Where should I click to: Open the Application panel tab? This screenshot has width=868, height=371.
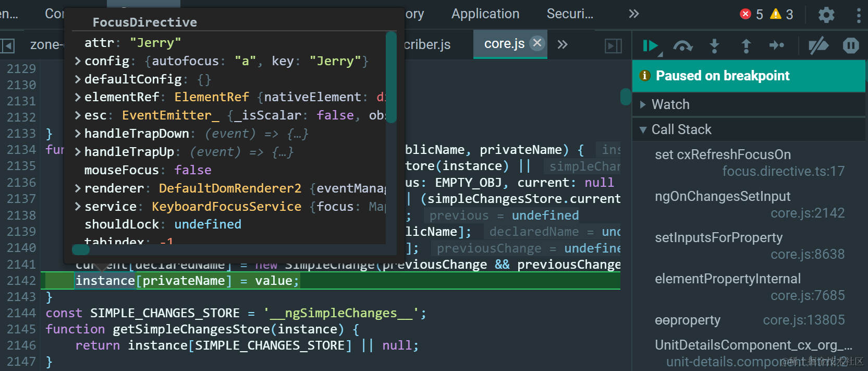click(x=485, y=14)
